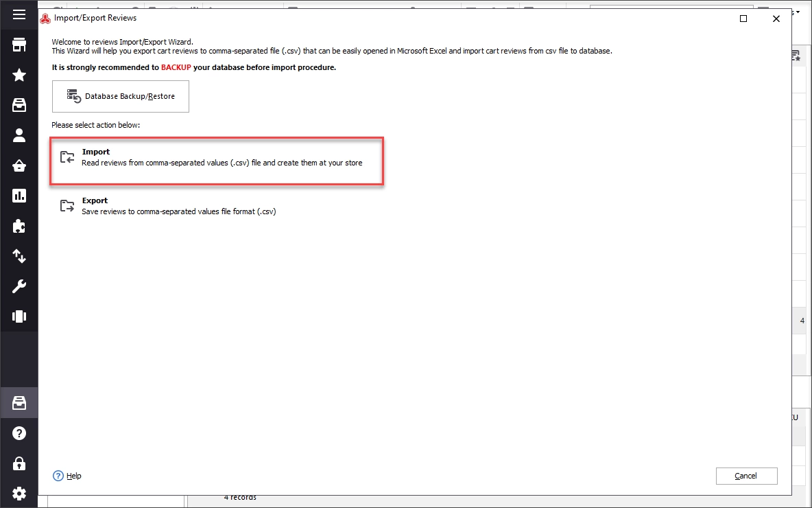Open the import/export arrows sidebar icon

point(19,256)
